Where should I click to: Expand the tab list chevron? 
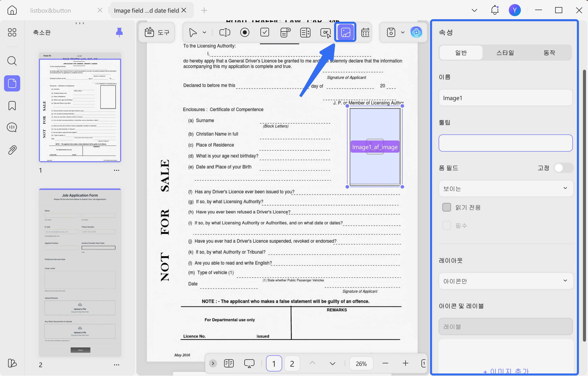pyautogui.click(x=474, y=10)
